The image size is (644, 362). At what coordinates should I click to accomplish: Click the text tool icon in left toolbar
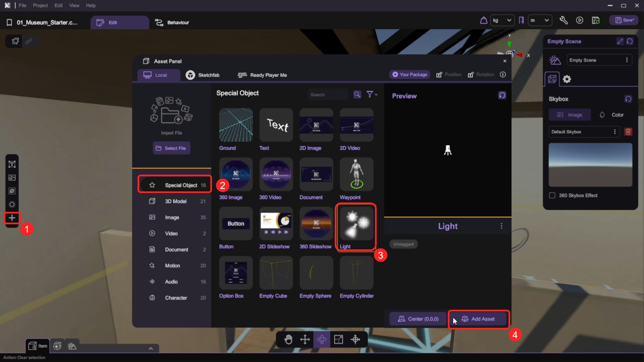[12, 164]
